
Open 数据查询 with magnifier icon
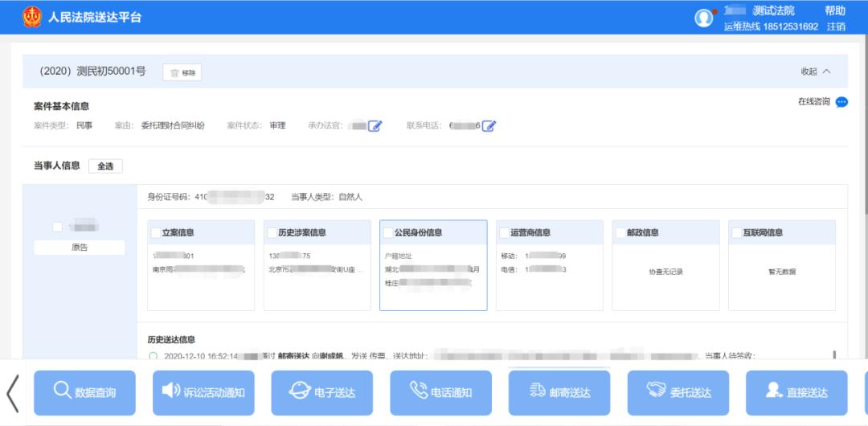pos(84,392)
